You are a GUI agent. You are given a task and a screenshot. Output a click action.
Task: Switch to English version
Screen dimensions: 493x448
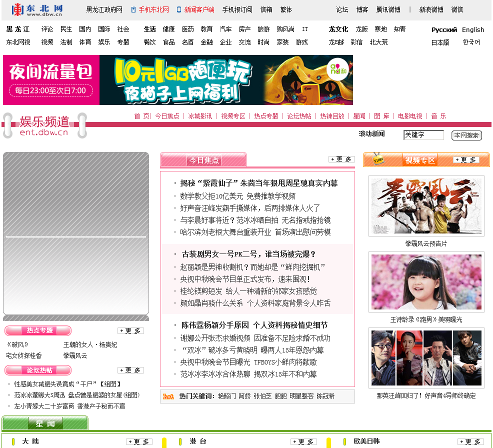click(473, 29)
